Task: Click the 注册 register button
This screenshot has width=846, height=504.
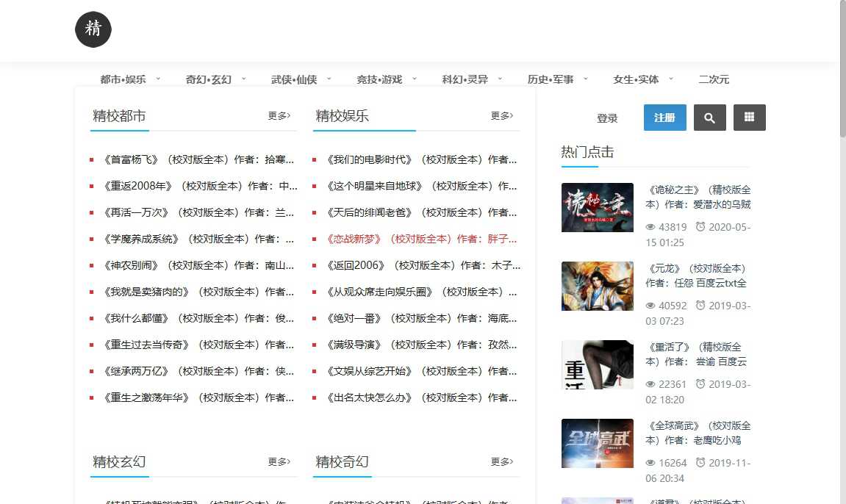Action: click(664, 118)
